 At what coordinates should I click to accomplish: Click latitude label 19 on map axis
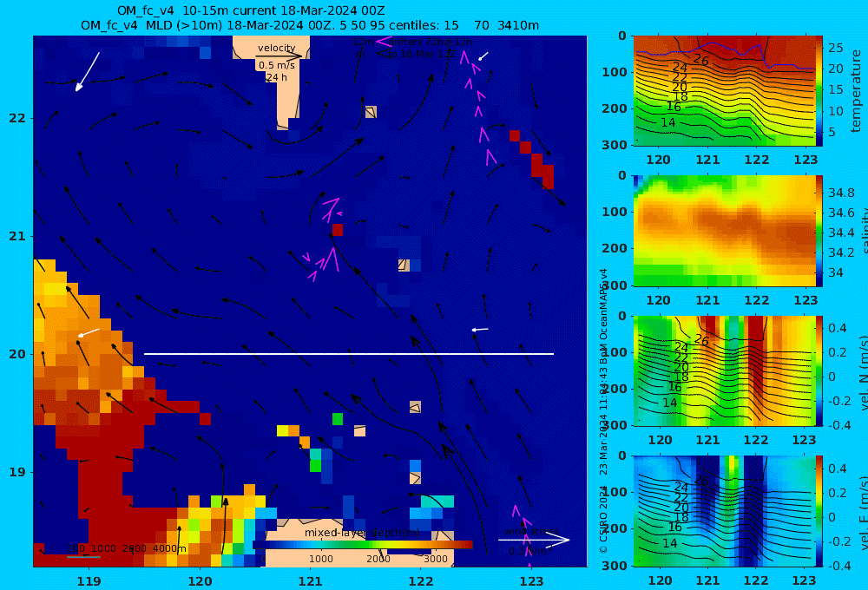(x=17, y=472)
